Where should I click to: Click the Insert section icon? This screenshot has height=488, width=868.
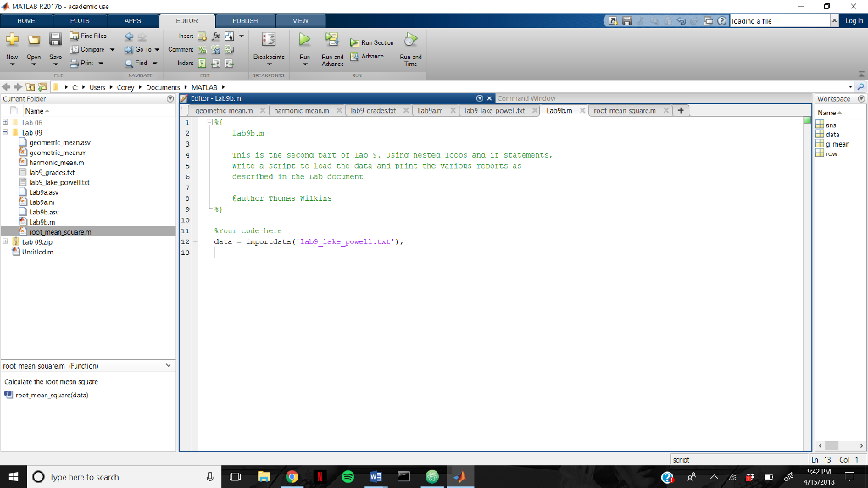202,36
